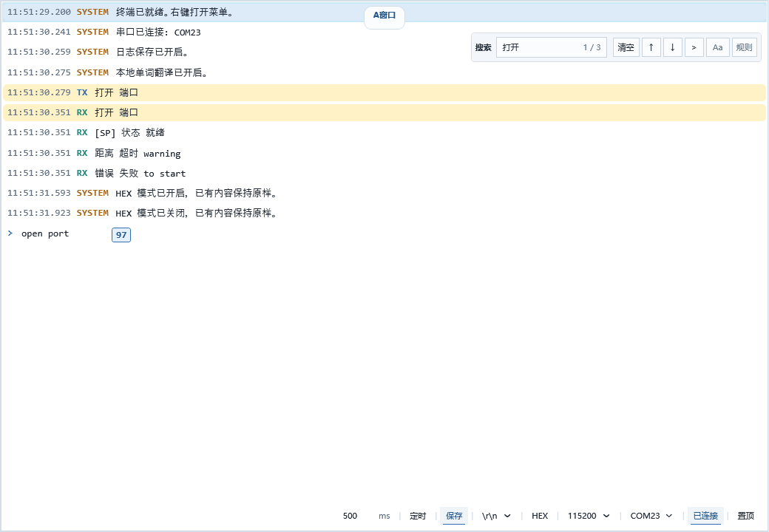
Task: Toggle the 规则 regex search option
Action: pyautogui.click(x=744, y=47)
